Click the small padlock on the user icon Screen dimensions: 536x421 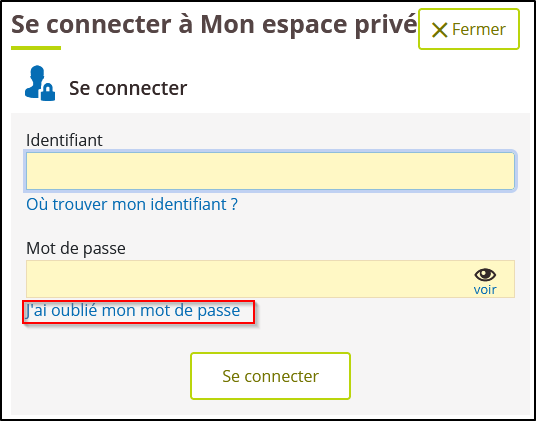pos(48,92)
